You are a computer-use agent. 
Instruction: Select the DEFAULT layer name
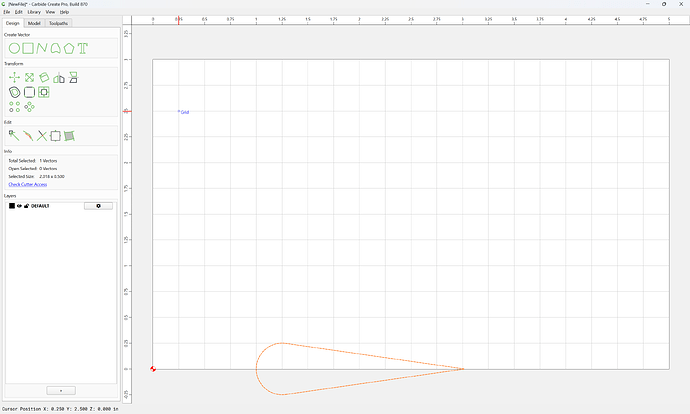tap(40, 206)
